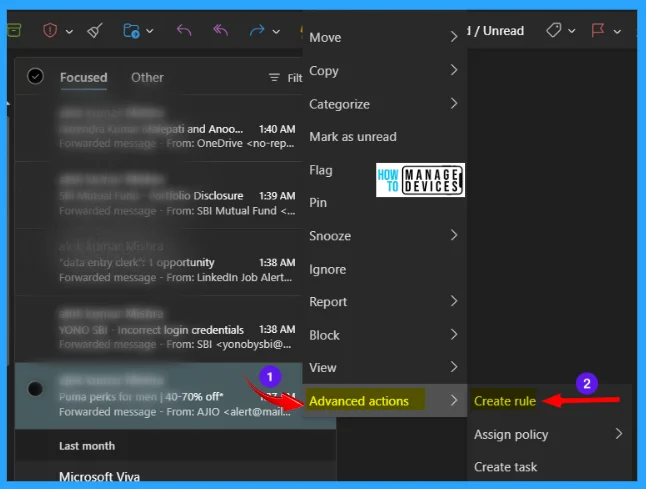Choose Move in the context menu
The width and height of the screenshot is (646, 489).
tap(385, 37)
